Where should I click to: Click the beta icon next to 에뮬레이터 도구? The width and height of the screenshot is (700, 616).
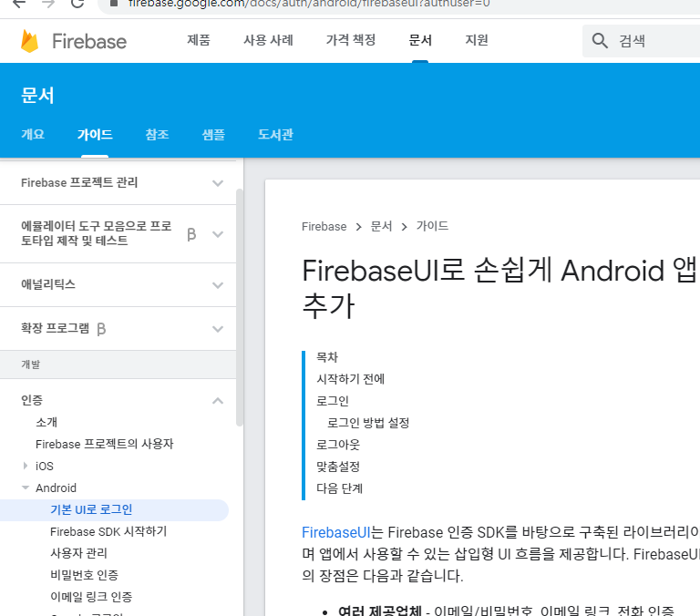191,234
